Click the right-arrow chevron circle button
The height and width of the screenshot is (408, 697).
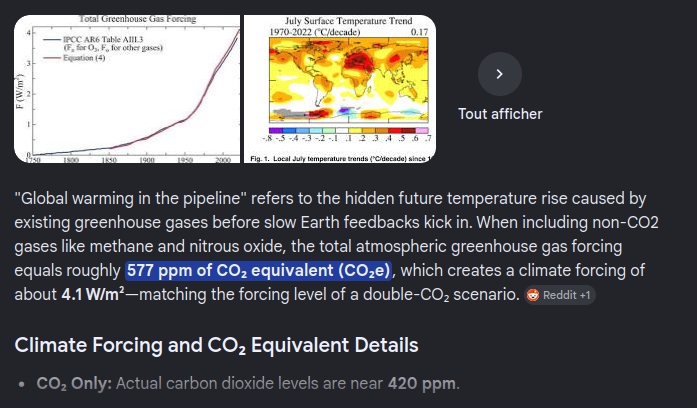[500, 74]
